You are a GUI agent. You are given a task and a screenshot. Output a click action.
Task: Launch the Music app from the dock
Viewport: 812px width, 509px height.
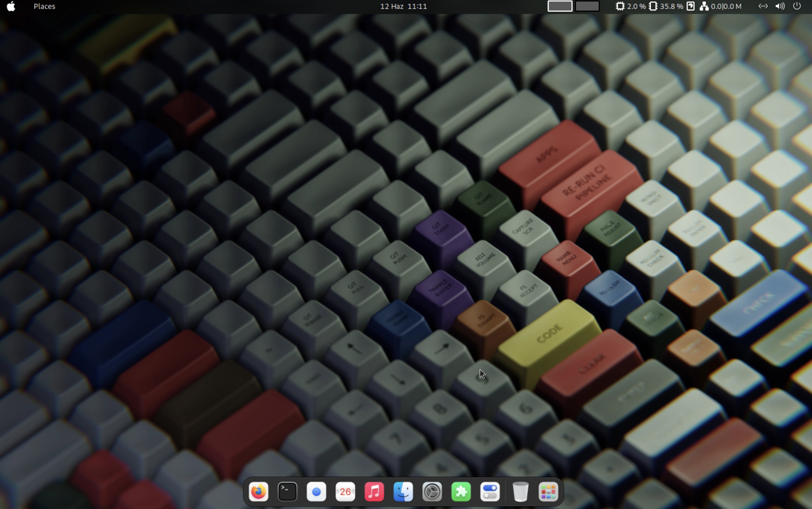point(374,492)
